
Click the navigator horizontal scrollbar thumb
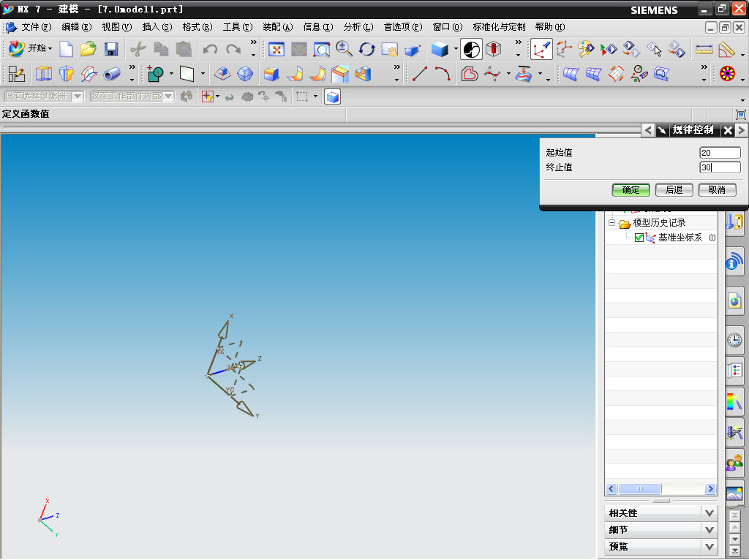[x=640, y=489]
